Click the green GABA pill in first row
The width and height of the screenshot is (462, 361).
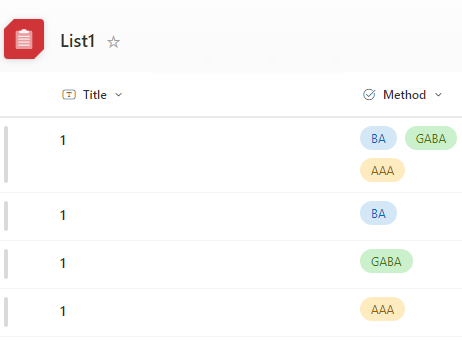(x=431, y=138)
